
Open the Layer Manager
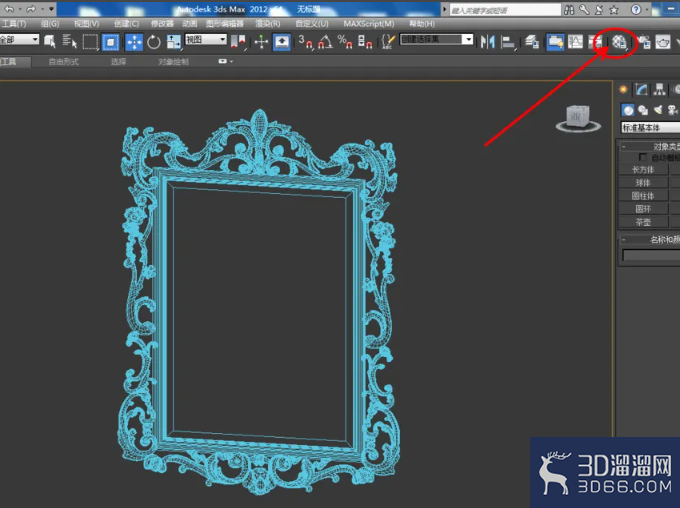532,42
